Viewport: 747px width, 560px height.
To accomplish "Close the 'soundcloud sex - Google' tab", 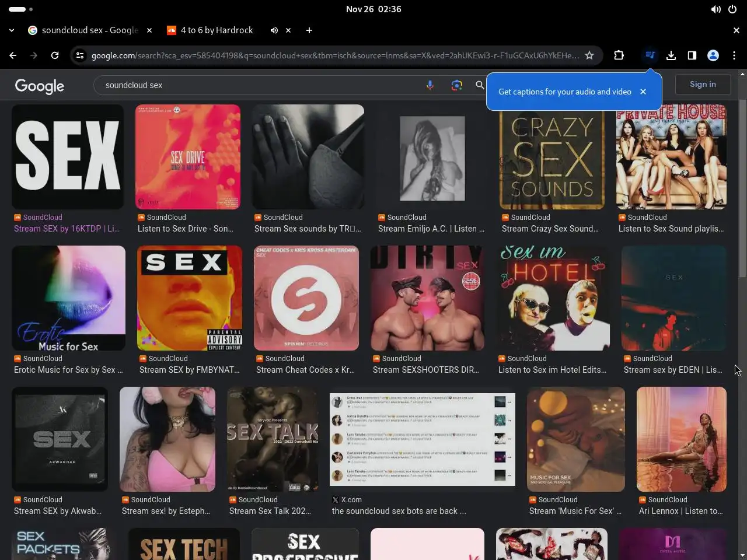I will [x=149, y=30].
